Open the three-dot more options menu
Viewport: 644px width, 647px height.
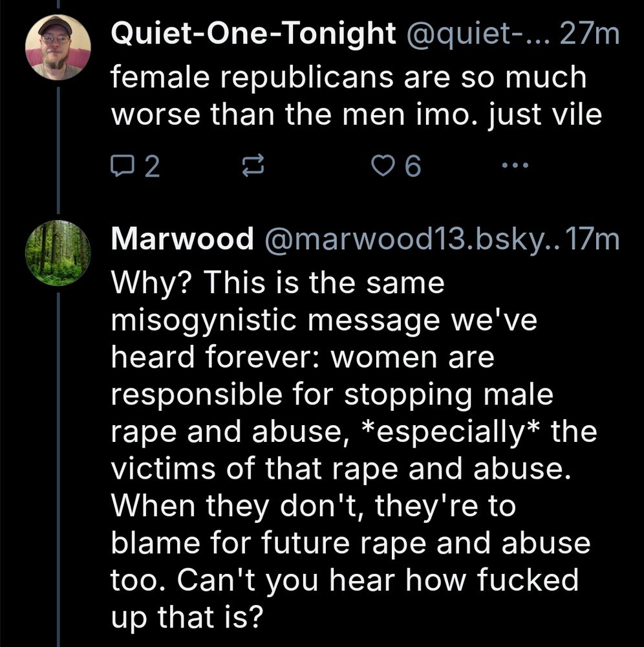click(516, 167)
